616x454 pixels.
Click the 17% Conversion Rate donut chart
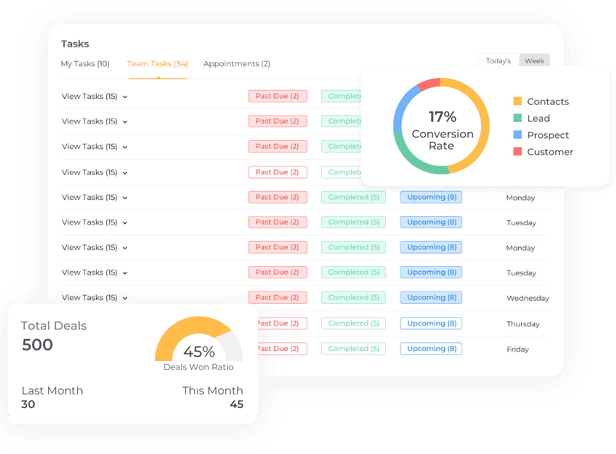click(440, 126)
